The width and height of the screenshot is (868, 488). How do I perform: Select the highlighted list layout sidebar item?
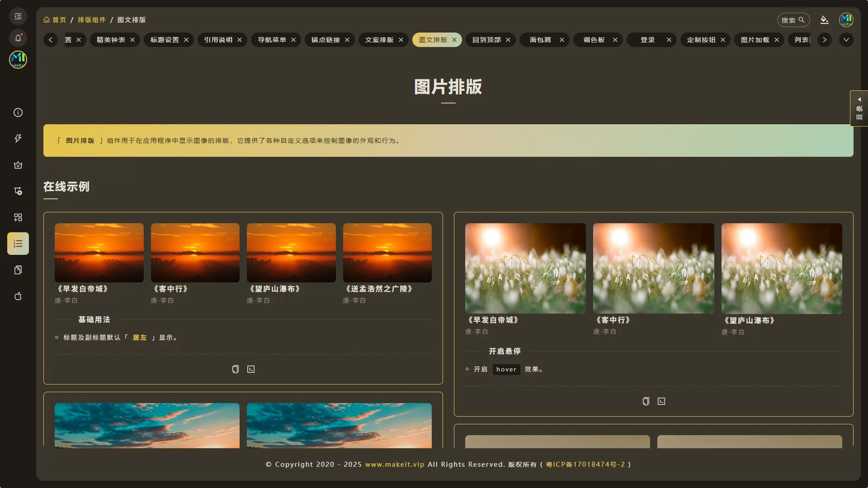tap(18, 244)
